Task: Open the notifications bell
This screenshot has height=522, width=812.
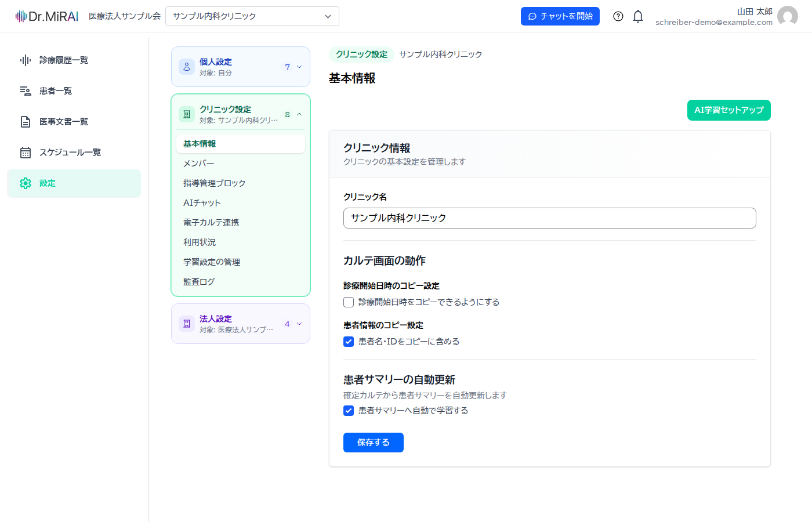Action: [x=638, y=16]
